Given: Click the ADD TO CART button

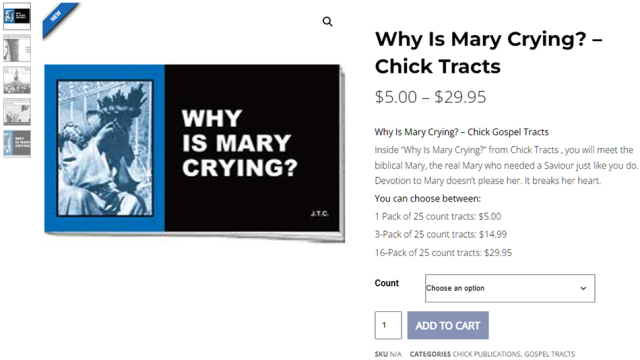Looking at the screenshot, I should (x=448, y=325).
